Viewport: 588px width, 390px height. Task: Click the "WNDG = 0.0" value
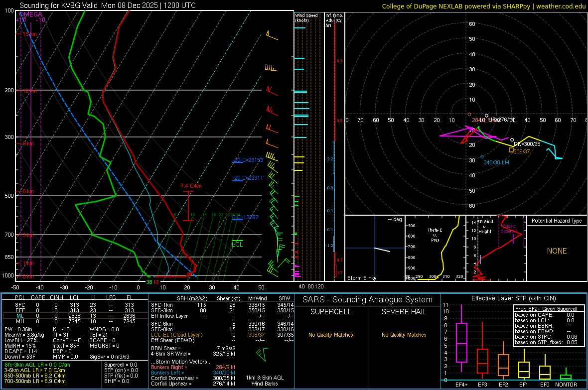tap(104, 329)
